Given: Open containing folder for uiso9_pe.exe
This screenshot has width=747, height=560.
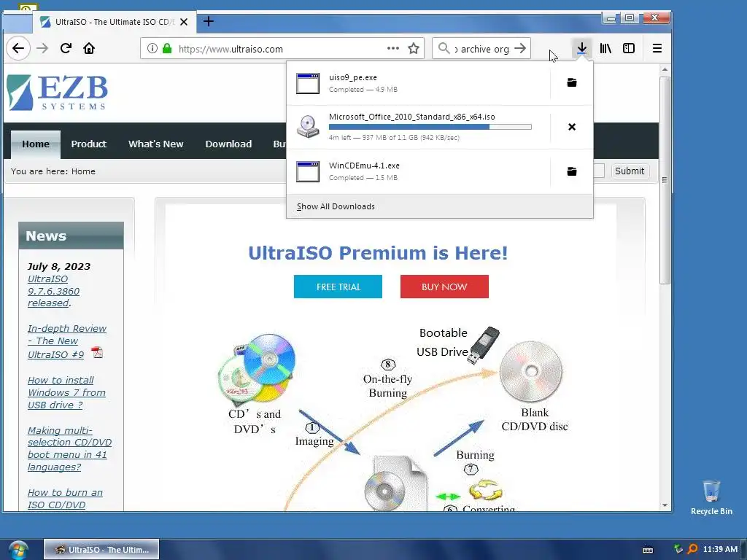Looking at the screenshot, I should pos(572,83).
